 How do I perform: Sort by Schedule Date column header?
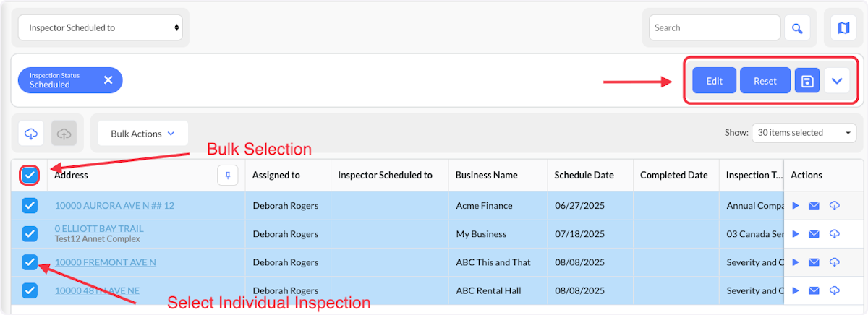tap(584, 175)
